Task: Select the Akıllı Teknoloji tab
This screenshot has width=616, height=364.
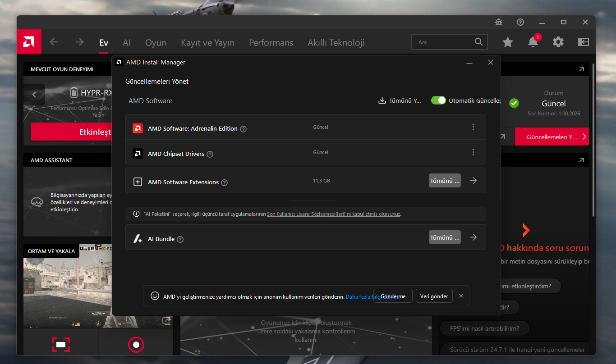Action: click(336, 43)
